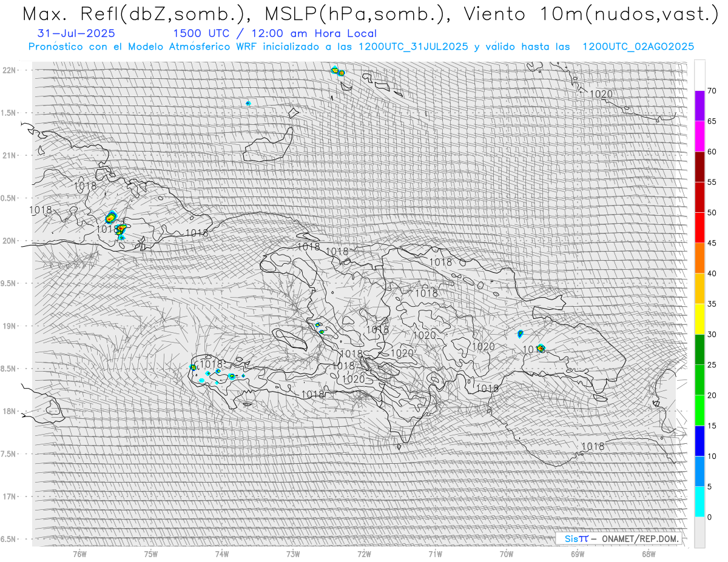Click the '18N' latitude axis label

[10, 411]
